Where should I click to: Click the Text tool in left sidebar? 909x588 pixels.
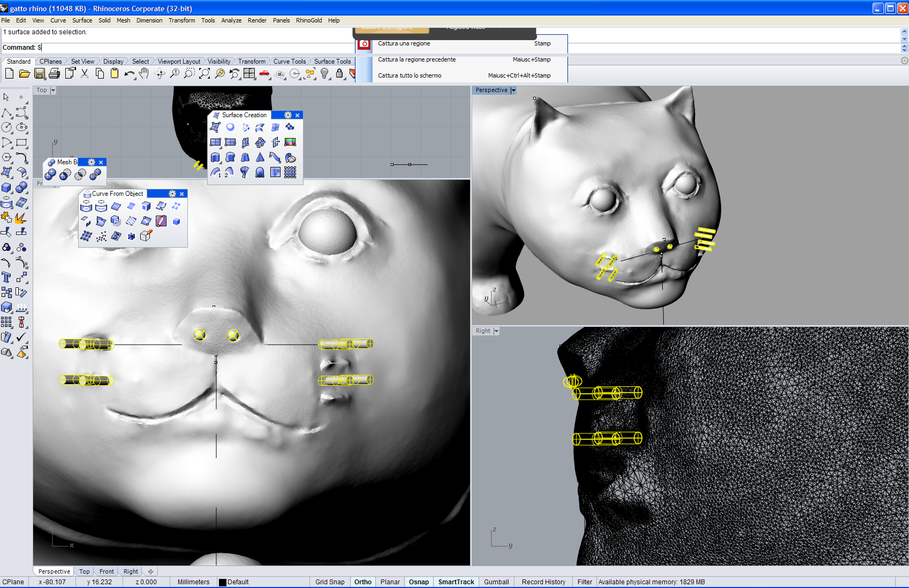(x=6, y=277)
